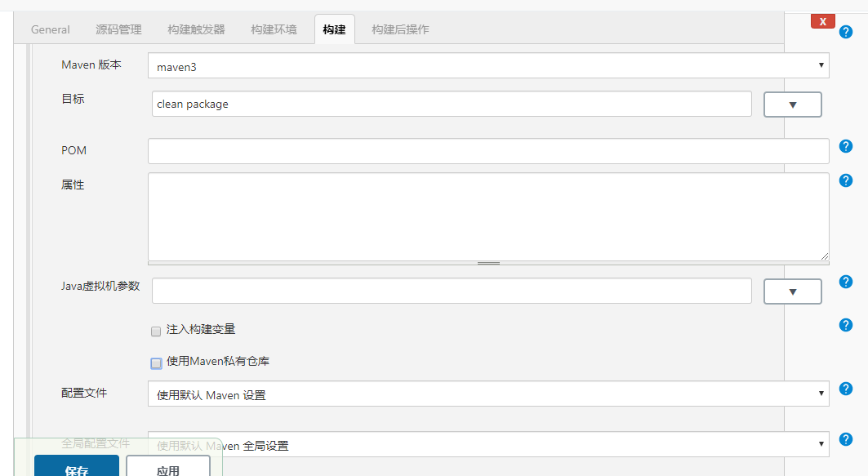868x476 pixels.
Task: Switch to 源码管理 tab
Action: (x=118, y=30)
